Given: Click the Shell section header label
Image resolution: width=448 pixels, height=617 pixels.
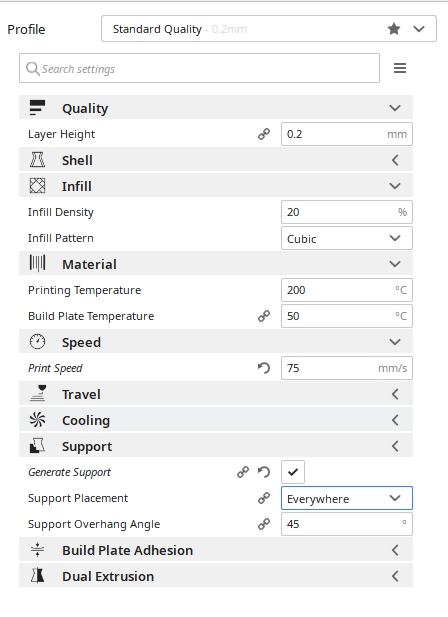Looking at the screenshot, I should coord(77,160).
